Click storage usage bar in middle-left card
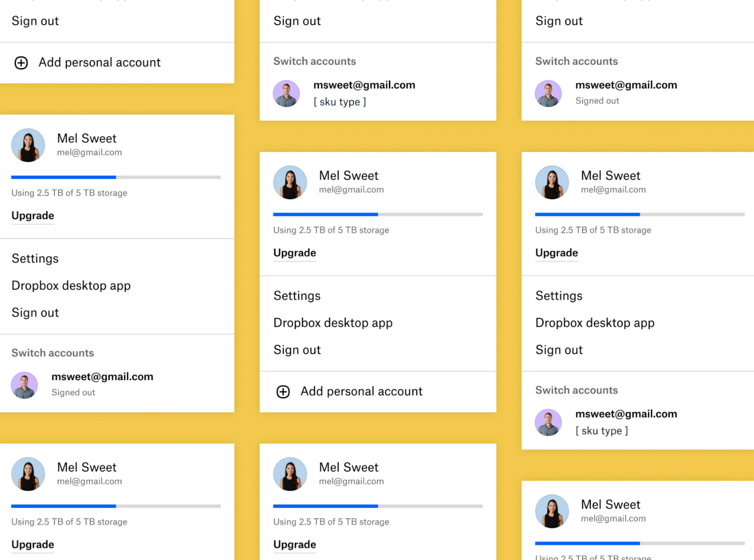The height and width of the screenshot is (560, 754). click(x=116, y=177)
